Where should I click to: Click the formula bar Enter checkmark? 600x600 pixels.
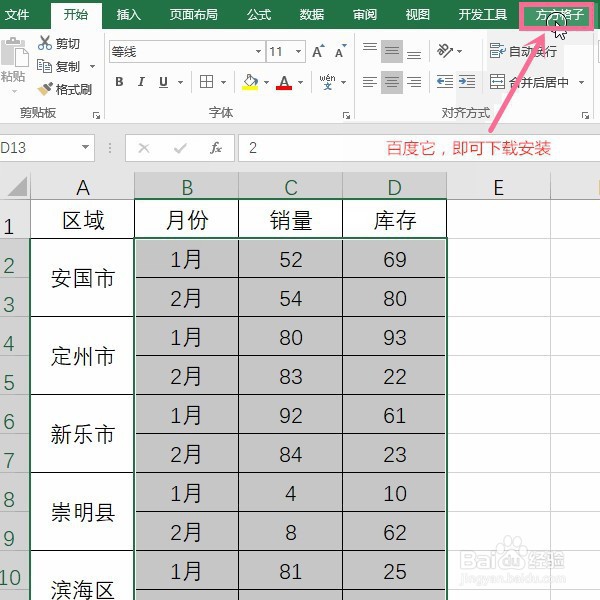(180, 148)
